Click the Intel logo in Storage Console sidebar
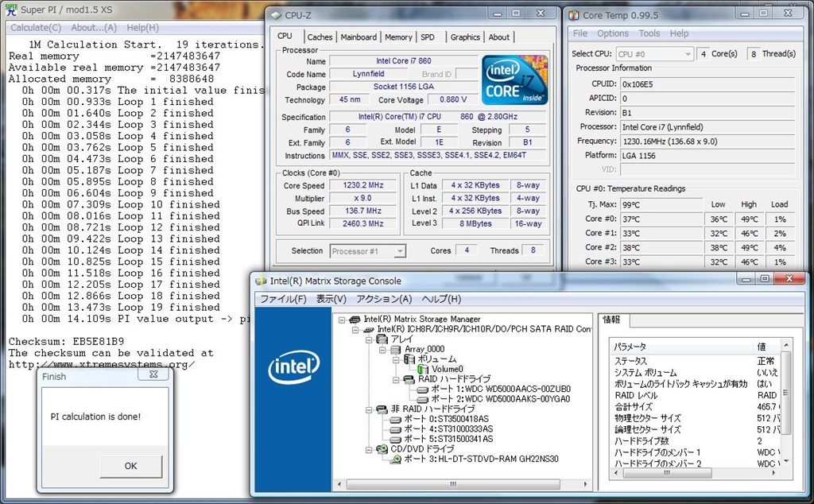The height and width of the screenshot is (504, 814). (293, 366)
